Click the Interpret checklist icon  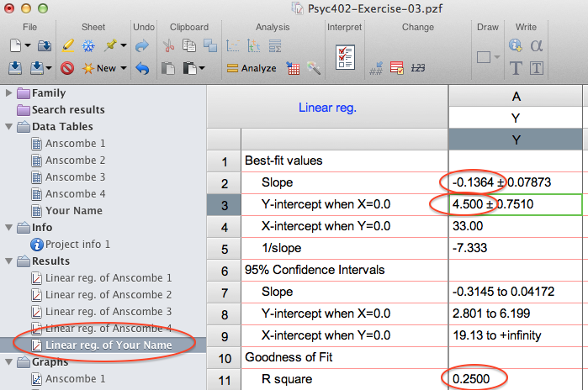[x=344, y=56]
